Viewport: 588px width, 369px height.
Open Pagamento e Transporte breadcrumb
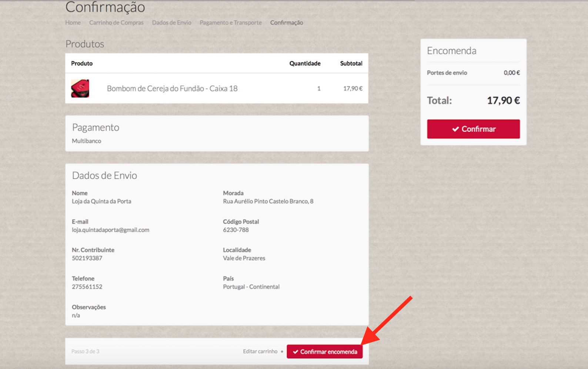231,23
